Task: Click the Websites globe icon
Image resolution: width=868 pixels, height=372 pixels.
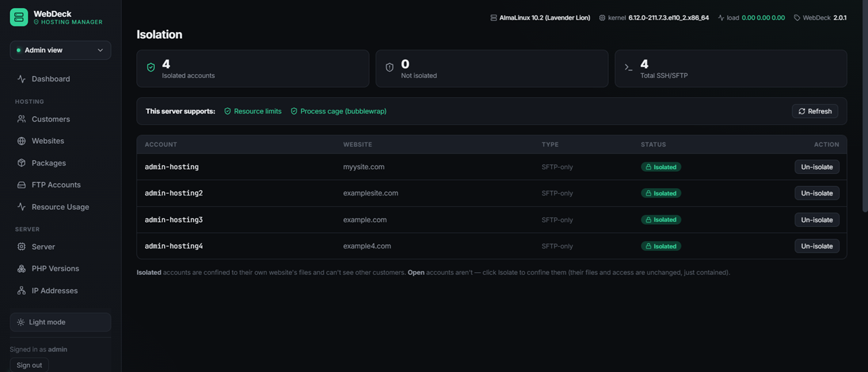Action: point(22,141)
